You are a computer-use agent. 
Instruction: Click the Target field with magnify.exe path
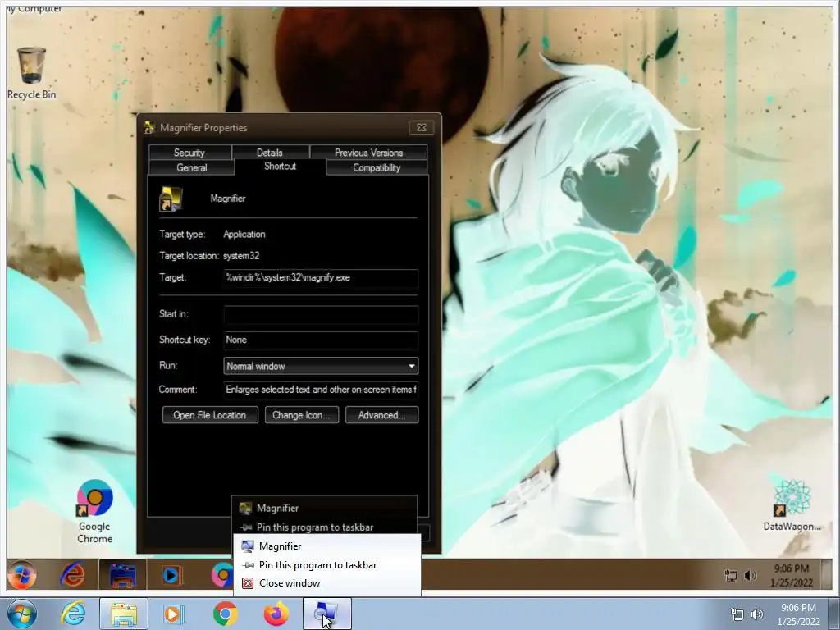[321, 278]
